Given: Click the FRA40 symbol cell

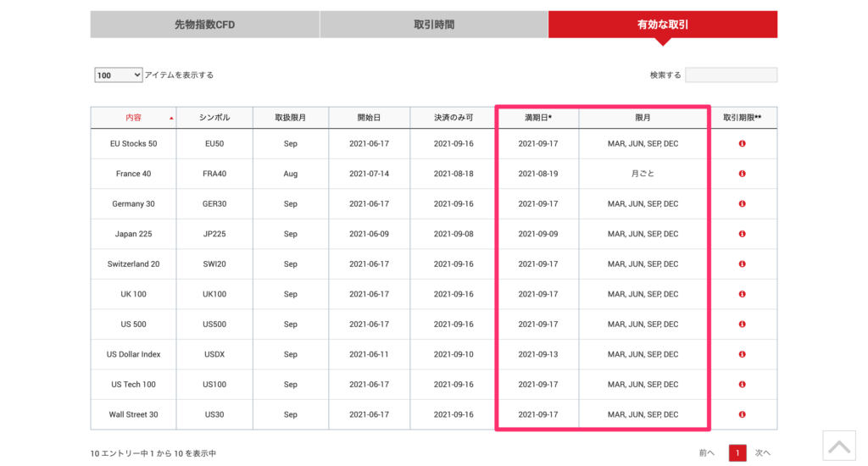Looking at the screenshot, I should pyautogui.click(x=214, y=174).
